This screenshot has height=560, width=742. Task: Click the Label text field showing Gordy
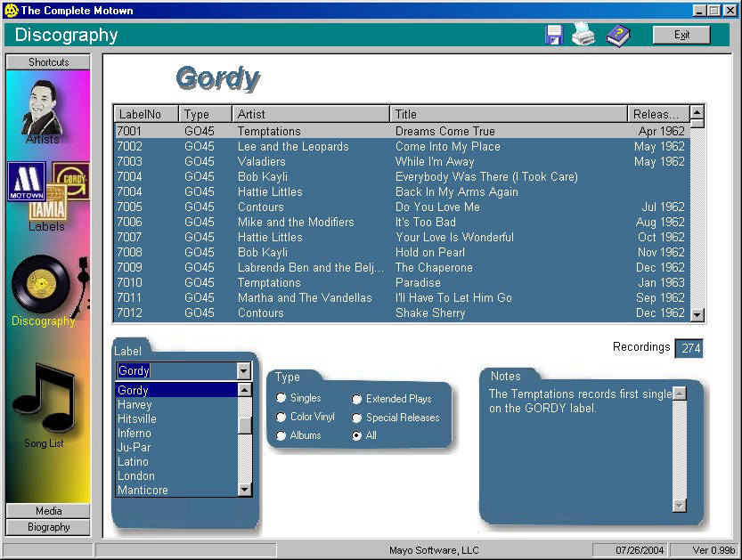(176, 370)
